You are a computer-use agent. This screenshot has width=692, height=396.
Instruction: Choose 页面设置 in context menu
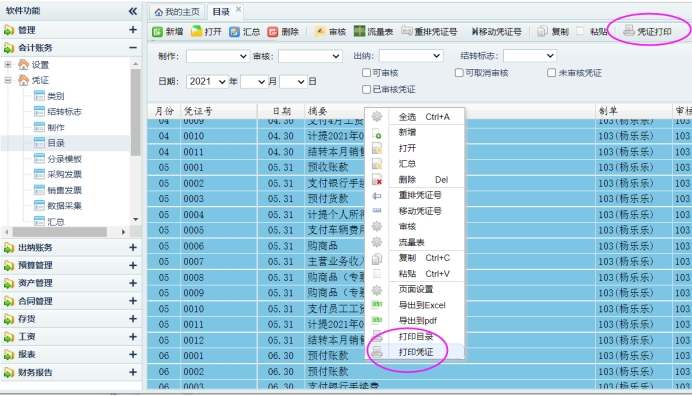[415, 289]
